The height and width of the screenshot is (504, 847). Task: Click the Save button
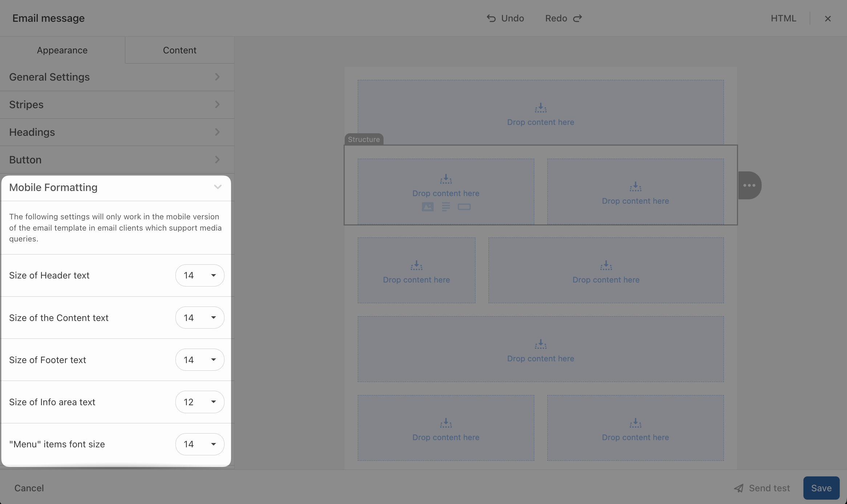[821, 488]
